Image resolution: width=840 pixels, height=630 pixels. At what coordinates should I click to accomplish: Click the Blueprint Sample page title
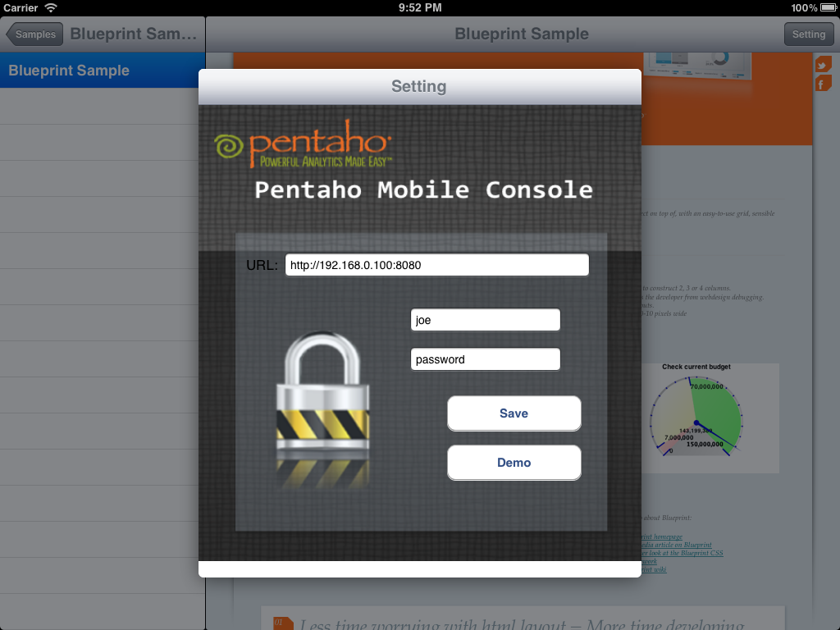[x=521, y=34]
